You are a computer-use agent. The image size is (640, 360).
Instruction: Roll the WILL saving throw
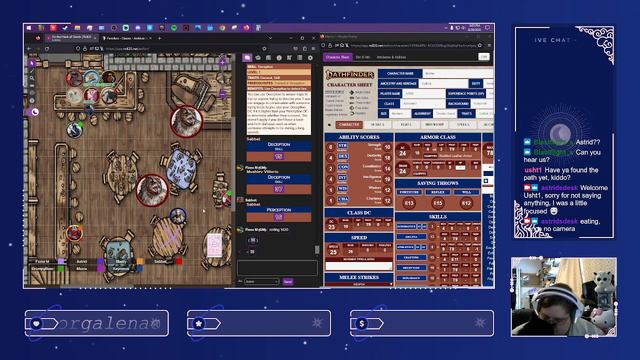[x=466, y=192]
